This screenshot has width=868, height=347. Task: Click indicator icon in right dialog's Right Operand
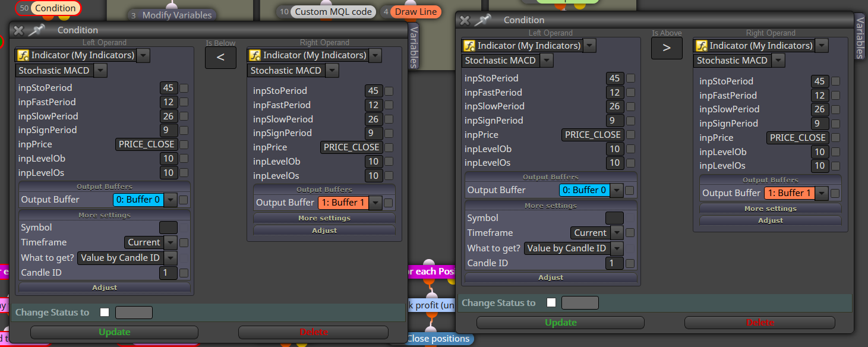701,46
